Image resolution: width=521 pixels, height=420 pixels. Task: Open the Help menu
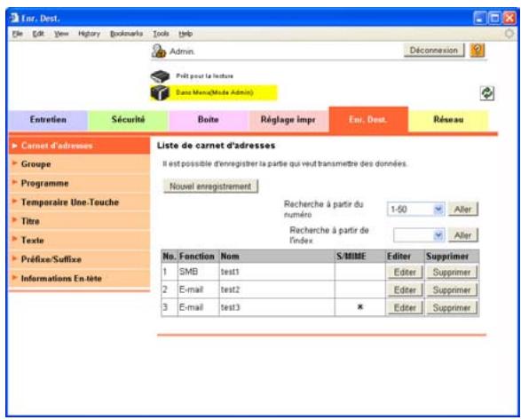186,34
